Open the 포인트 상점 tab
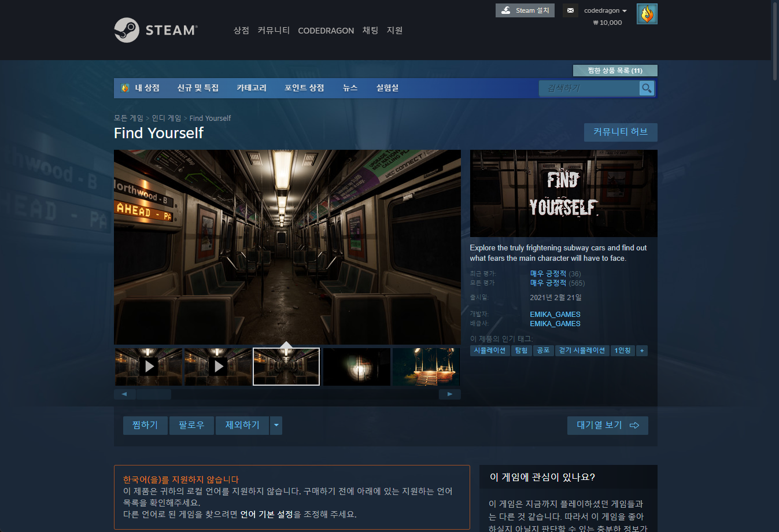The width and height of the screenshot is (779, 532). (304, 88)
